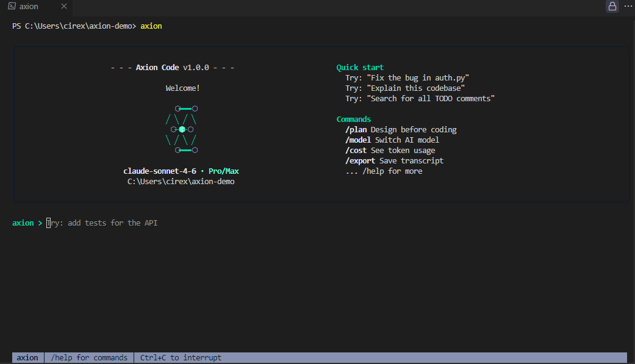Click 'Ctrl+C to interrupt' in status bar
The height and width of the screenshot is (364, 635).
[x=181, y=357]
